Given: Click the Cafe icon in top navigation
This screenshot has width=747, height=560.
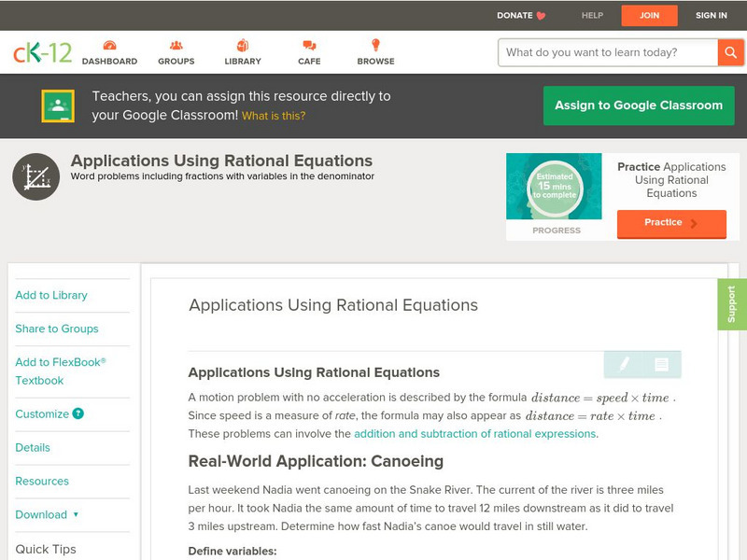Looking at the screenshot, I should tap(307, 53).
